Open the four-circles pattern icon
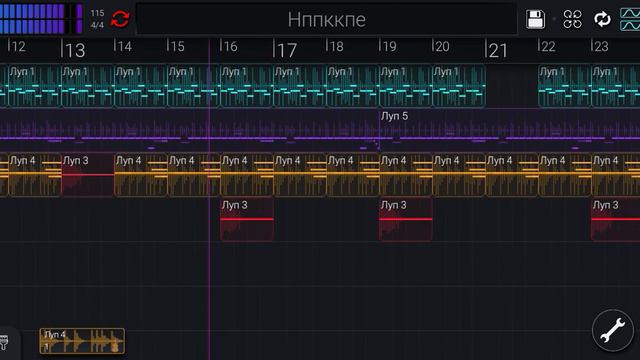This screenshot has width=640, height=360. tap(572, 19)
